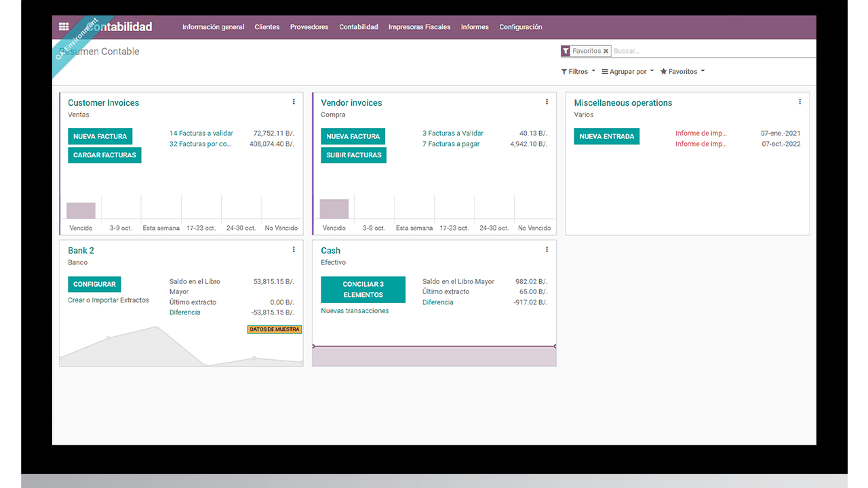
Task: Open the apps grid menu icon
Action: click(64, 27)
